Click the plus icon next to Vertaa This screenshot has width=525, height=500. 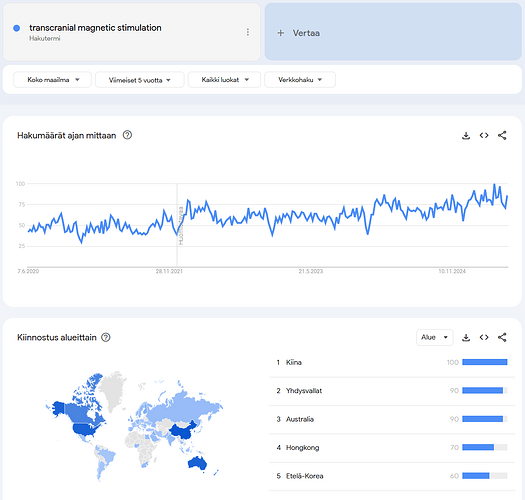click(x=281, y=33)
